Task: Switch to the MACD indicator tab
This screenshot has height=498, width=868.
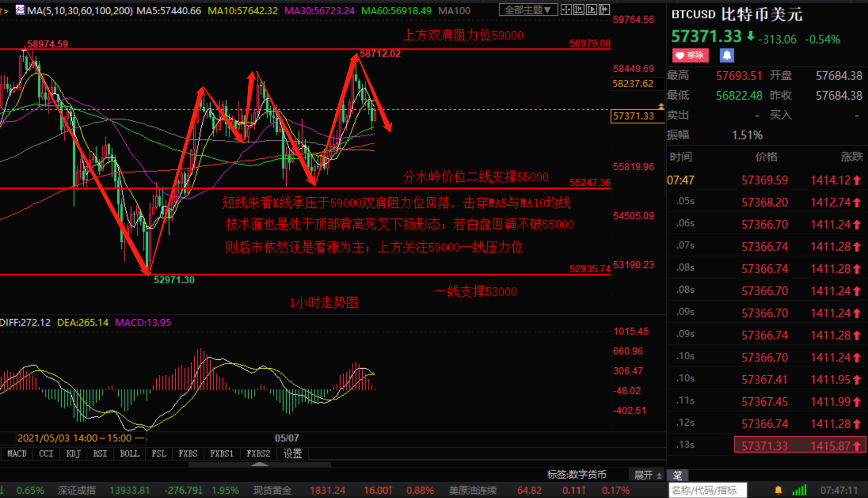Action: coord(17,454)
